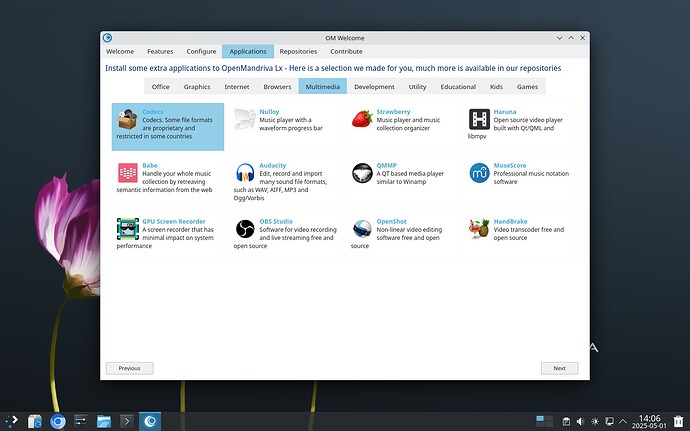Image resolution: width=690 pixels, height=431 pixels.
Task: Click the Haruna film icon
Action: [x=479, y=120]
